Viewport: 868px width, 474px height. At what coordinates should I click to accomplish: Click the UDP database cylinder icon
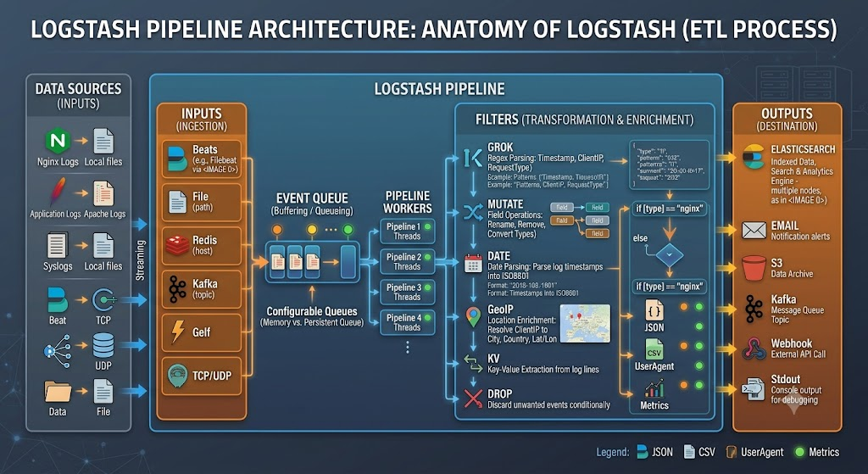tap(103, 345)
